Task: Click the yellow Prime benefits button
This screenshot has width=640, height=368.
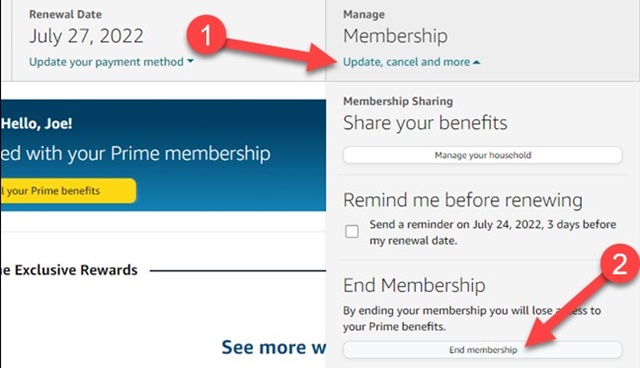Action: [68, 191]
